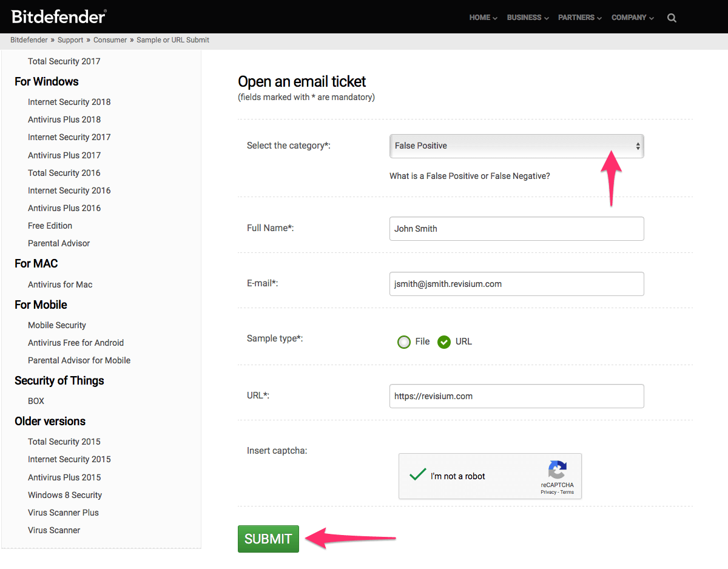Open Antivirus Plus 2015 sidebar link
The image size is (728, 569).
(64, 477)
